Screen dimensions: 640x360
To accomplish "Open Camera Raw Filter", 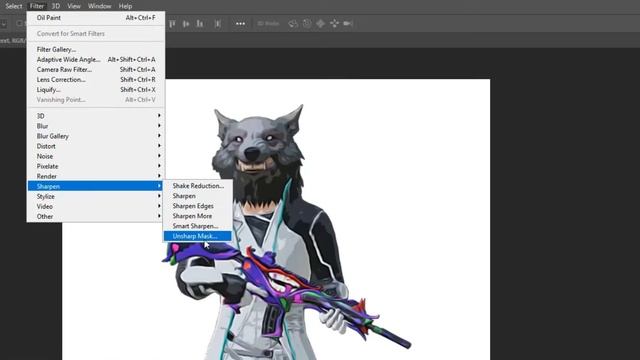I will [x=96, y=69].
